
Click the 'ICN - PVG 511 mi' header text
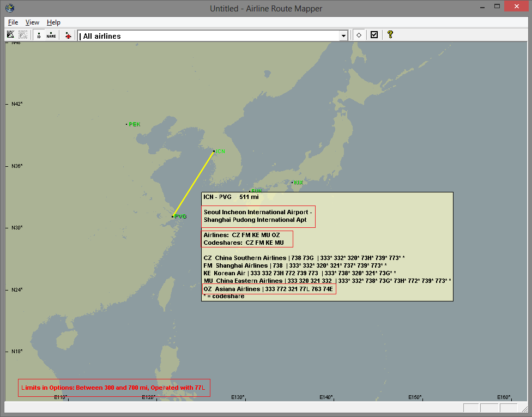[x=231, y=197]
